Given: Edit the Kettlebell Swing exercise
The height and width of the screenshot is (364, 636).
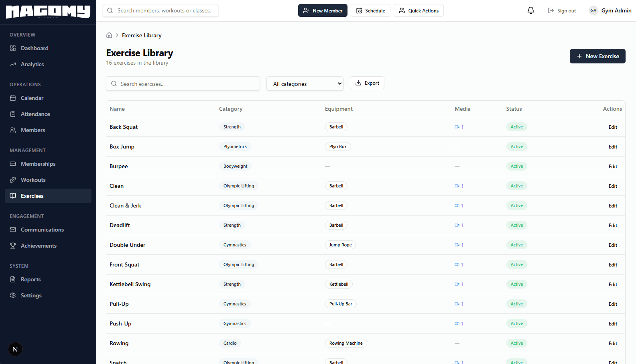Looking at the screenshot, I should pos(613,284).
